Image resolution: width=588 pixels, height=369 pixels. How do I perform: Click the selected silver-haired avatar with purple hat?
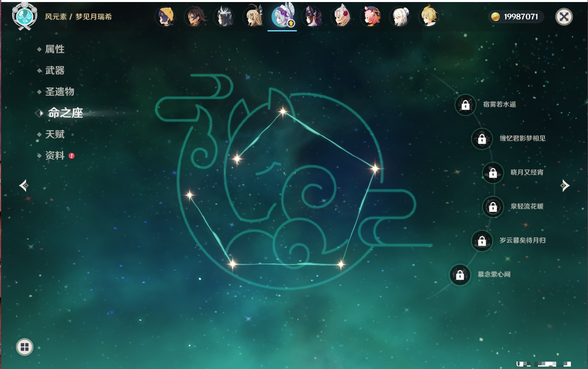coord(283,16)
